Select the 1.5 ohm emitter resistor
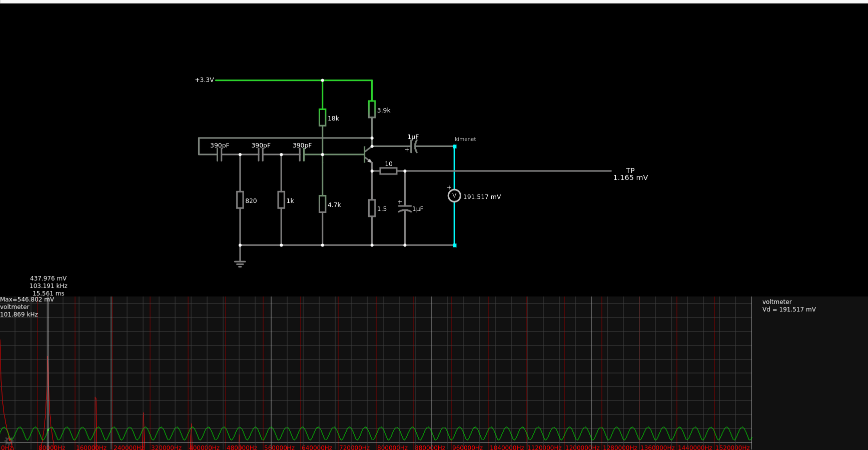 click(x=372, y=208)
